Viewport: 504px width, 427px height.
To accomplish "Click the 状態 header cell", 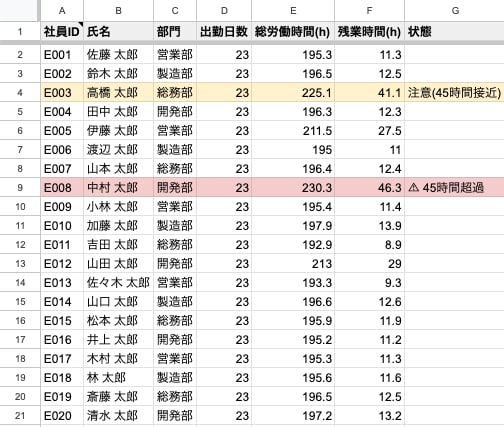I will pos(454,32).
